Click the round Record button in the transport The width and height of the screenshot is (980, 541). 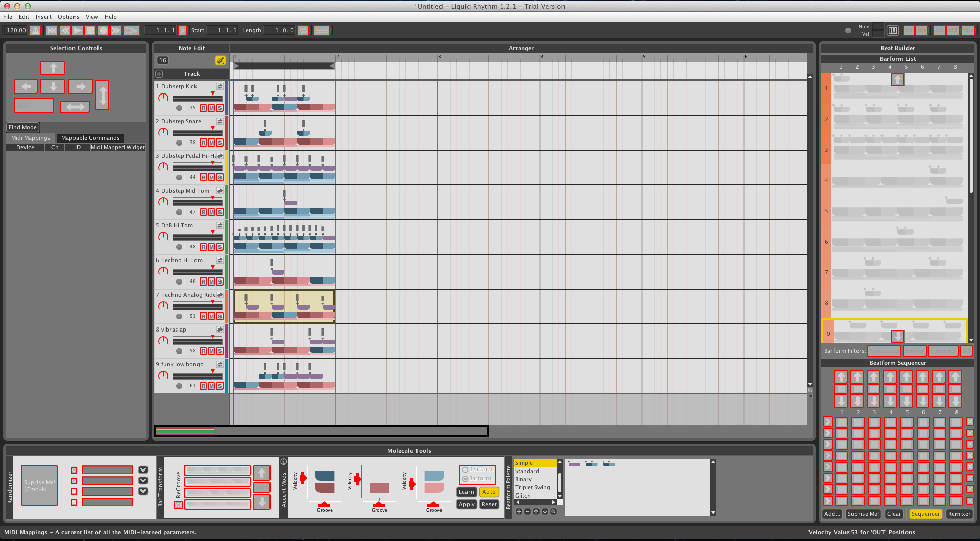[103, 30]
